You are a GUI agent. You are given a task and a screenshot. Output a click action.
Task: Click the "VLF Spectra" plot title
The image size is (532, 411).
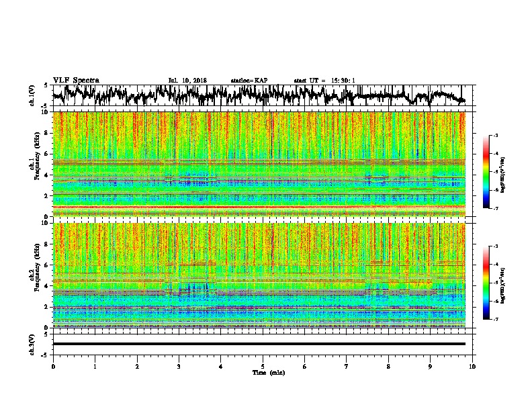point(76,80)
